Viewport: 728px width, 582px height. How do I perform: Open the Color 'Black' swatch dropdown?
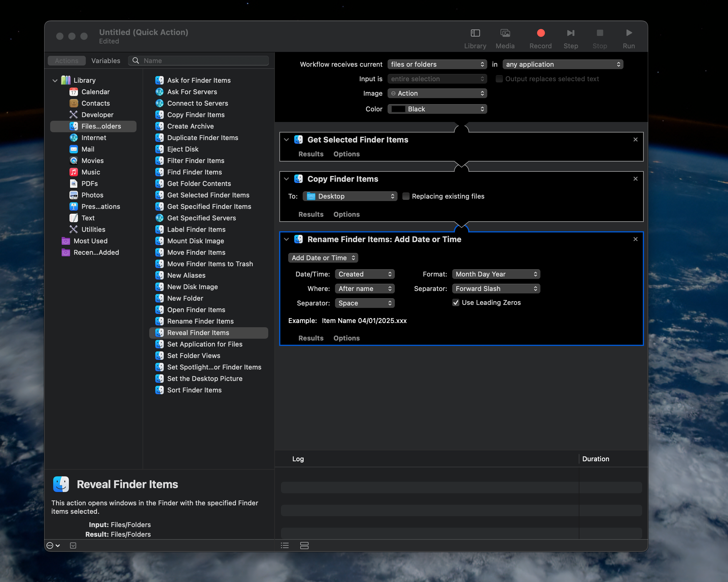pyautogui.click(x=437, y=109)
